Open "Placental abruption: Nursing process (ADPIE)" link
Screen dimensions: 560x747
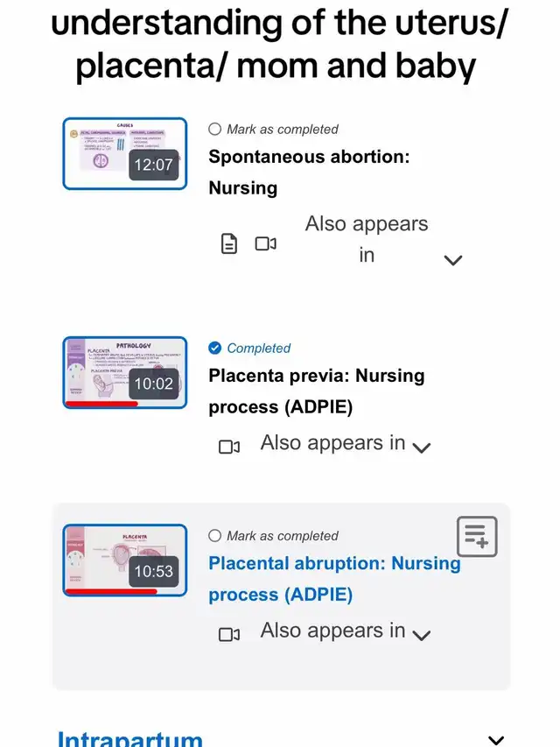click(334, 578)
